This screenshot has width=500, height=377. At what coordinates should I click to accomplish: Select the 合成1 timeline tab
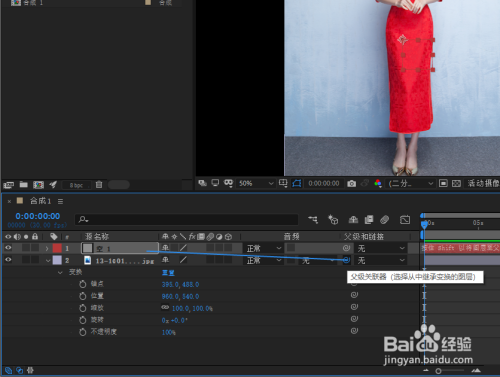[40, 201]
